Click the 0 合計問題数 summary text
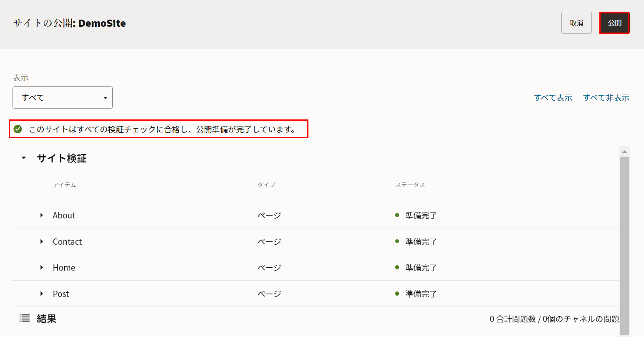Image resolution: width=644 pixels, height=337 pixels. coord(554,319)
